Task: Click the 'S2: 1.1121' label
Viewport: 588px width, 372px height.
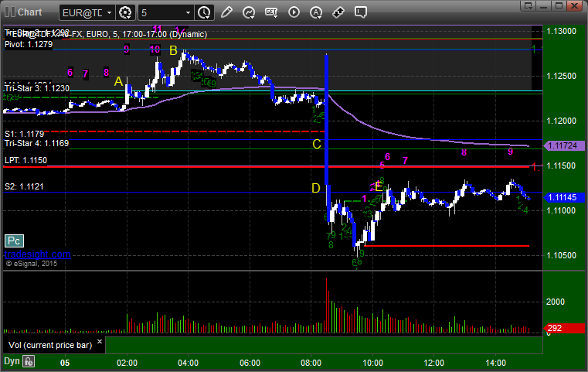Action: click(24, 186)
